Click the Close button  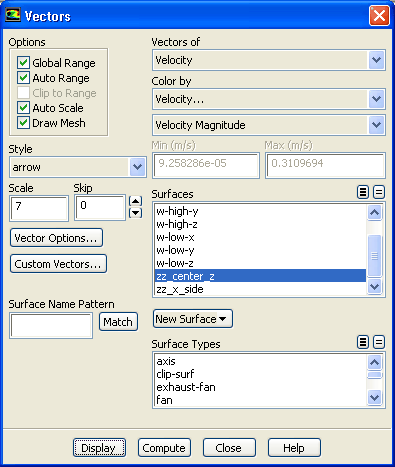[229, 448]
